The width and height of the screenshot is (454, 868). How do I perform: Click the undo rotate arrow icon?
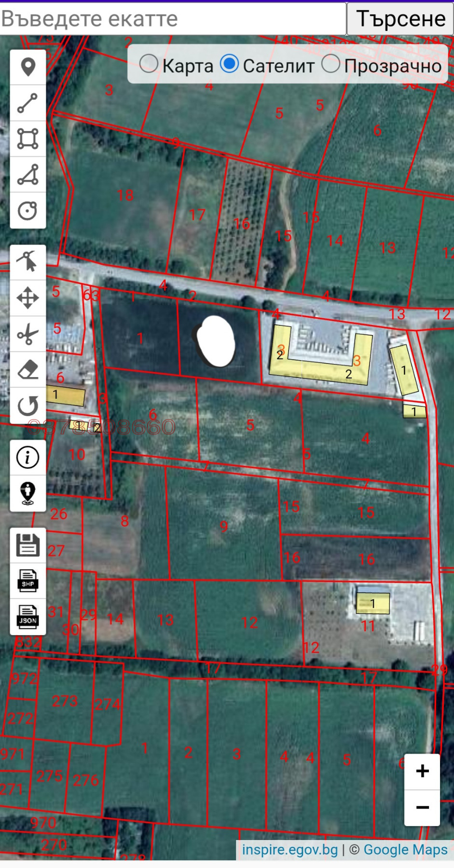pyautogui.click(x=28, y=406)
